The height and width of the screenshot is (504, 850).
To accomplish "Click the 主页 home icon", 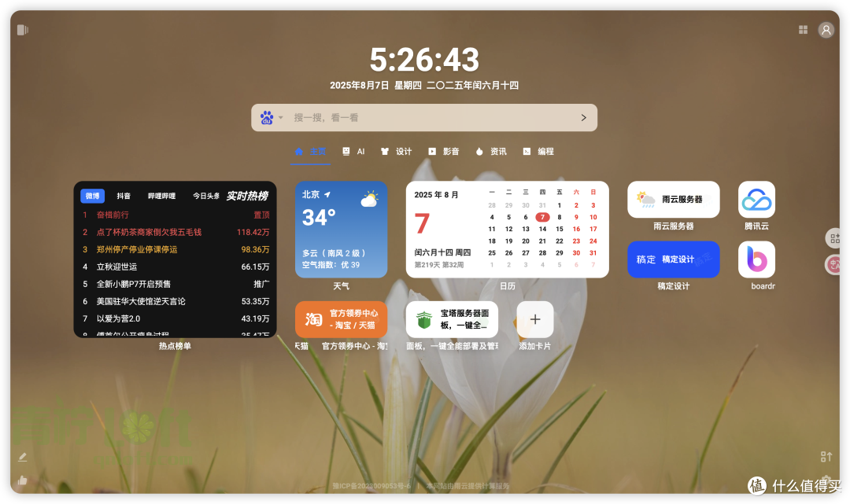I will point(298,152).
